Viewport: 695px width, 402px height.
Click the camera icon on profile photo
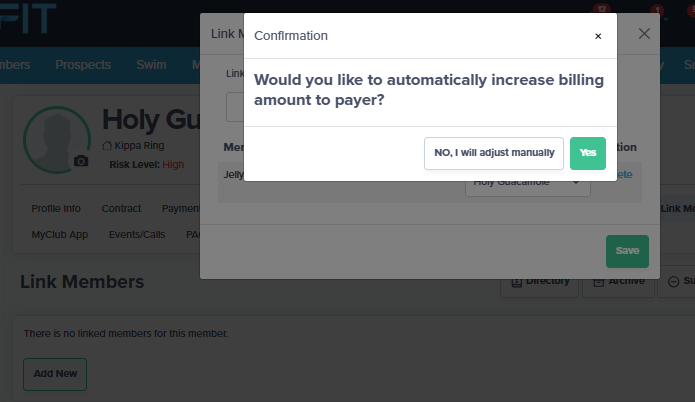coord(81,161)
